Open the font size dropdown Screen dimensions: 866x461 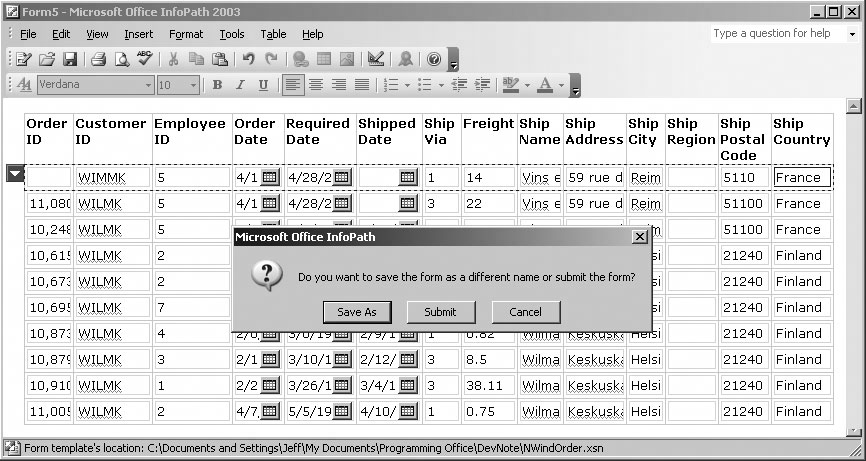[193, 85]
